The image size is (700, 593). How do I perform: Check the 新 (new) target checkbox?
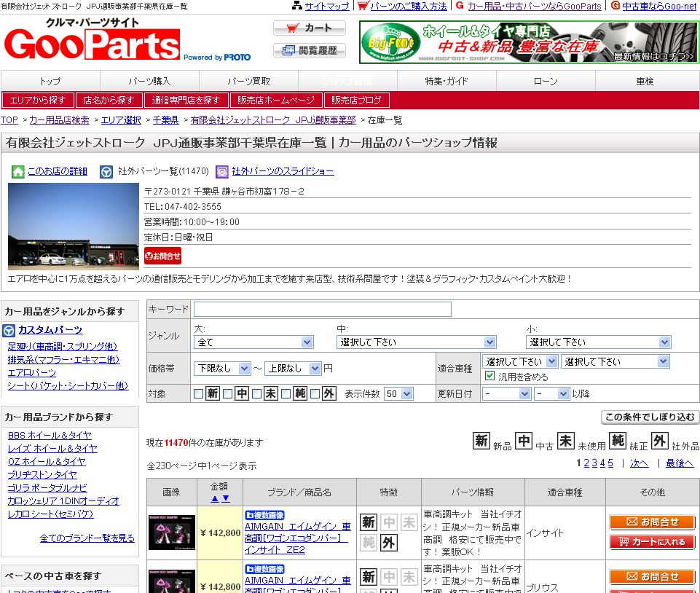[199, 394]
